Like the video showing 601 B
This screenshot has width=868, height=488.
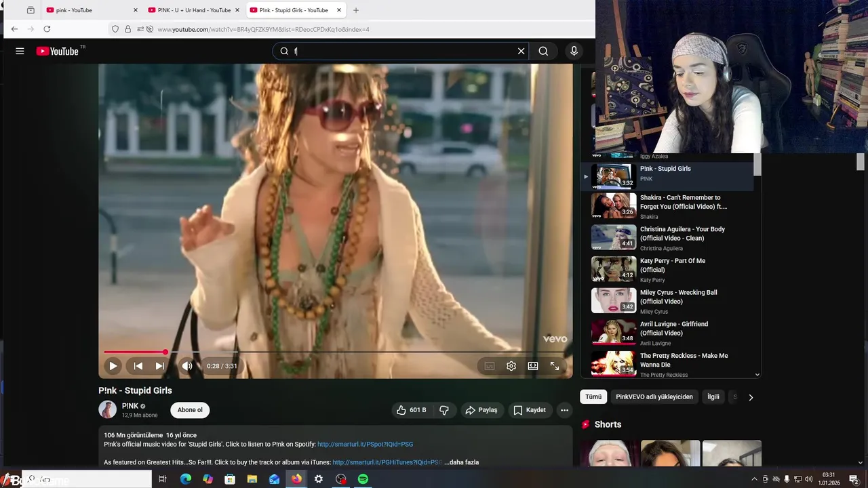pos(412,410)
